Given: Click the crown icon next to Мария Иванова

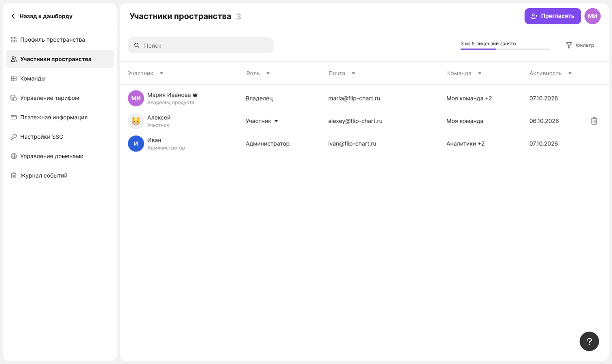Looking at the screenshot, I should click(x=195, y=95).
